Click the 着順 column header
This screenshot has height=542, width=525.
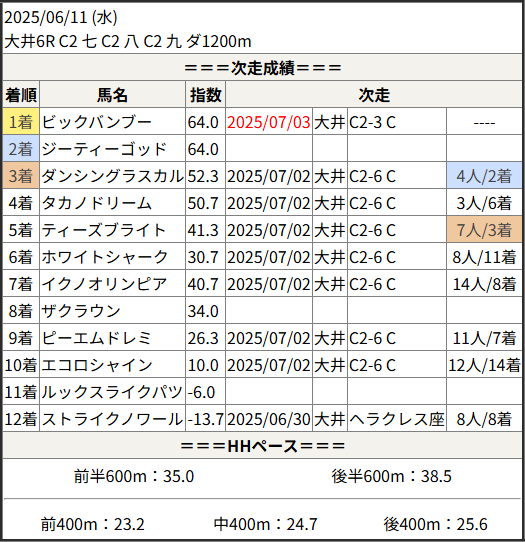pos(21,95)
